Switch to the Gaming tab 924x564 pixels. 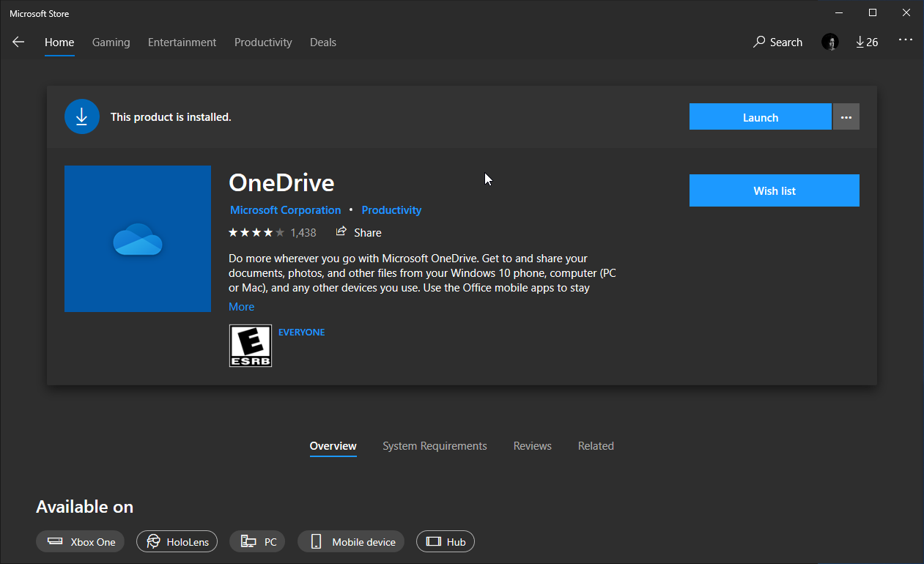click(111, 42)
